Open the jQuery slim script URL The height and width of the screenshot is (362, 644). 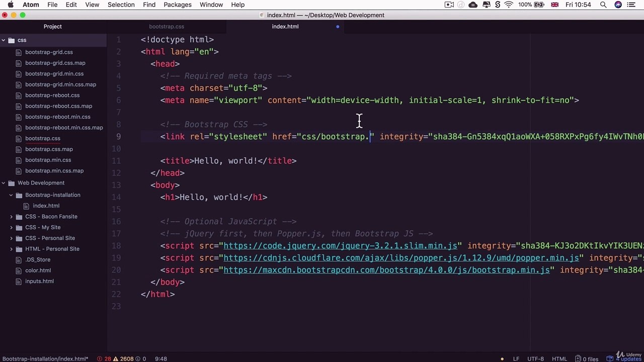click(341, 246)
